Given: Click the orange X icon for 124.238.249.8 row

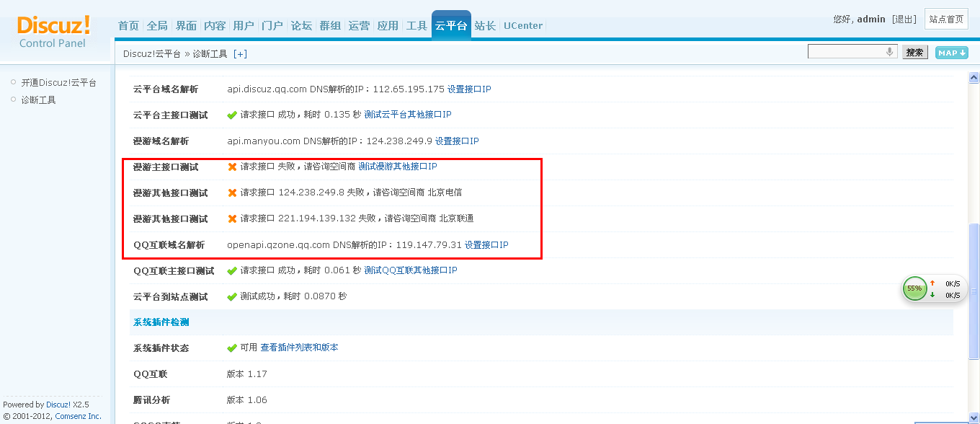Looking at the screenshot, I should 232,193.
